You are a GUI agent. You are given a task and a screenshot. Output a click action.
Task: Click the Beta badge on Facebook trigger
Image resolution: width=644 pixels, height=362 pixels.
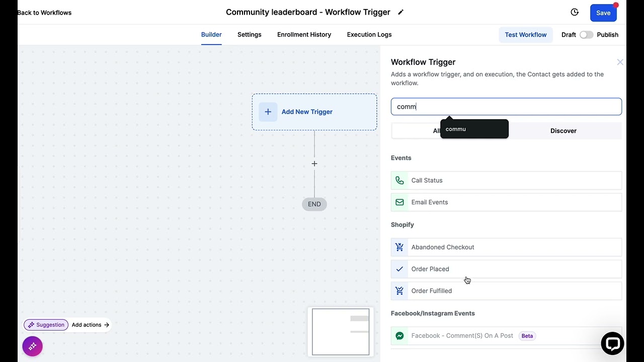[527, 336]
